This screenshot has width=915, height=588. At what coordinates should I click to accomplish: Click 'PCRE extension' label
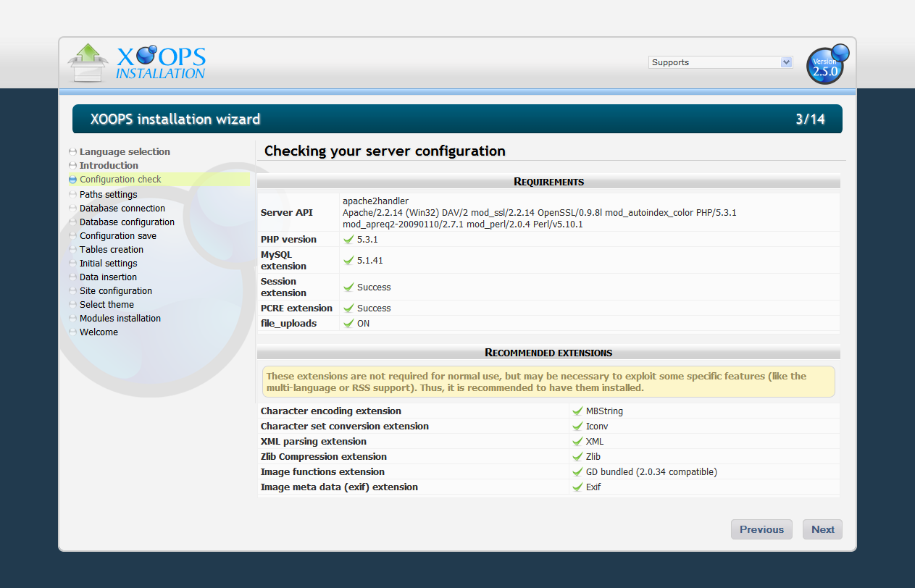coord(296,308)
